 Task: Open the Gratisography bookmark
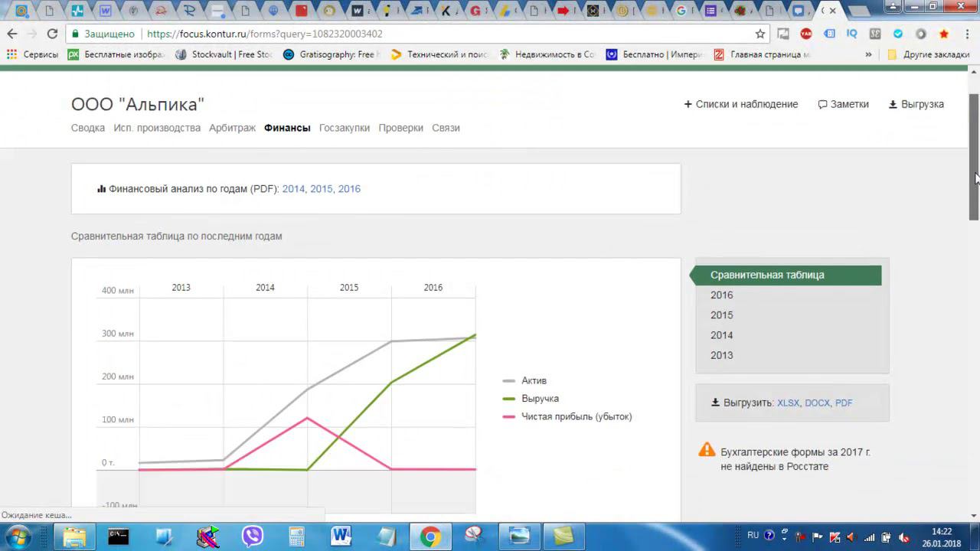(331, 54)
